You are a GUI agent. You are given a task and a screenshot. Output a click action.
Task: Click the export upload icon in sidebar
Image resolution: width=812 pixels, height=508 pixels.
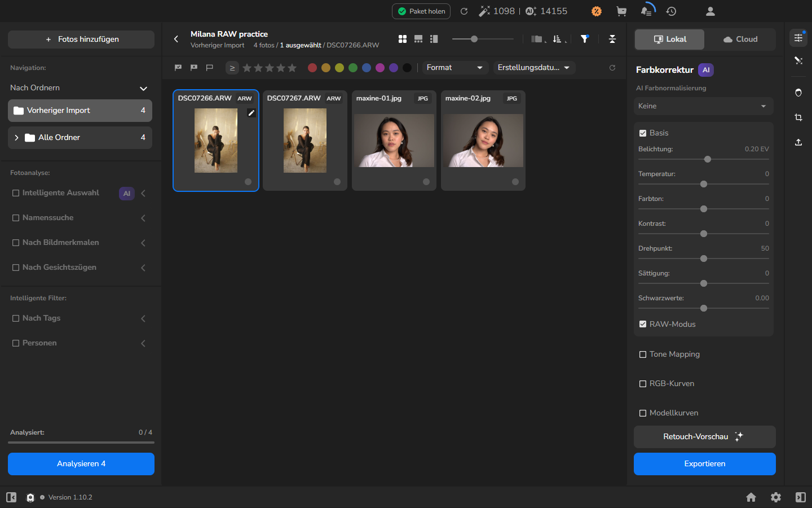tap(798, 142)
